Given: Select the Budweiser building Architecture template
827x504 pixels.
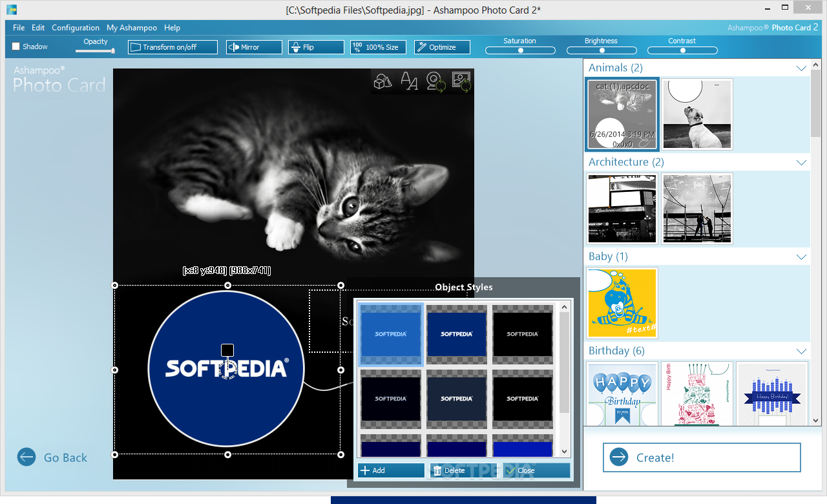Looking at the screenshot, I should [622, 209].
